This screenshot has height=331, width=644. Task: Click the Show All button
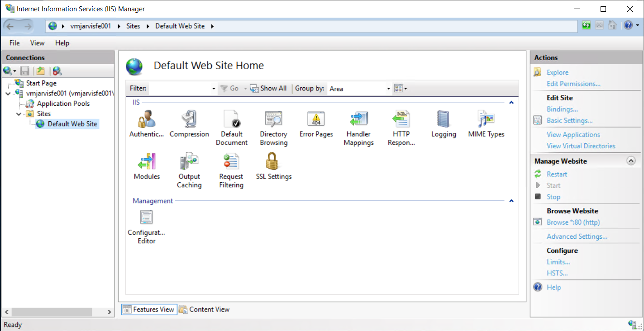pos(268,89)
